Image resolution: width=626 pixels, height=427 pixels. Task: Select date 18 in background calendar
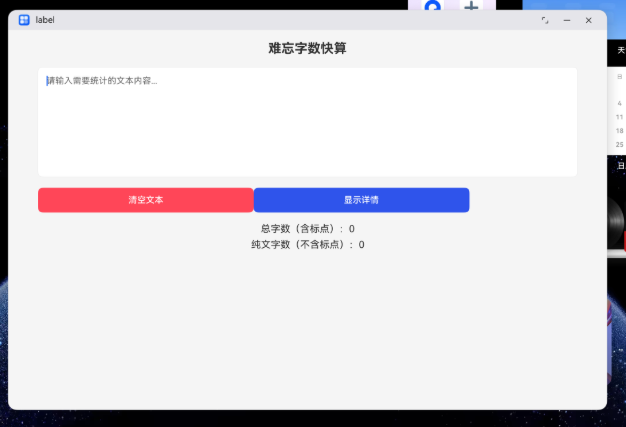[x=619, y=130]
